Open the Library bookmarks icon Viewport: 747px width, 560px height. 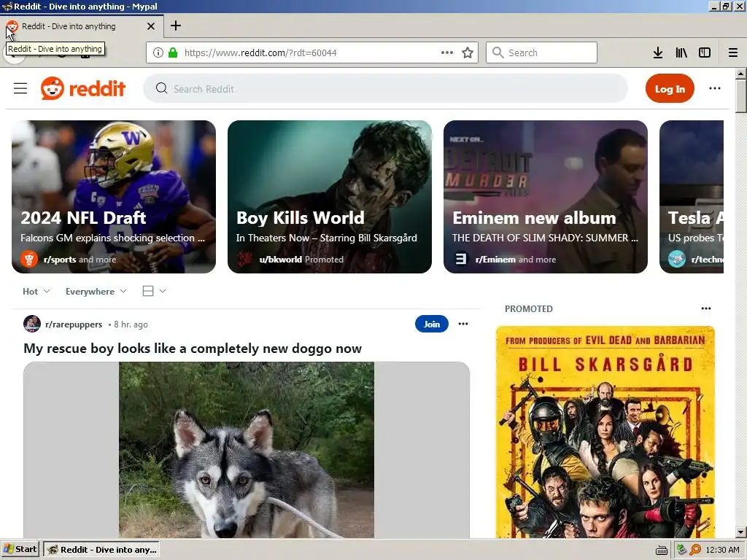[x=681, y=52]
